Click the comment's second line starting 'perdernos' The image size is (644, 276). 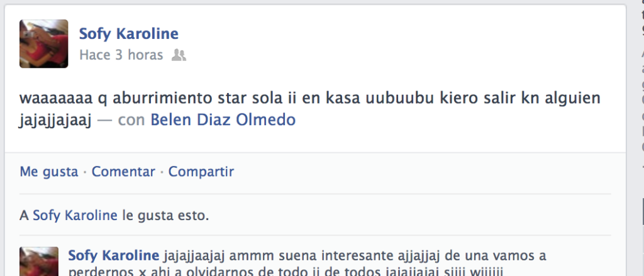[286, 272]
